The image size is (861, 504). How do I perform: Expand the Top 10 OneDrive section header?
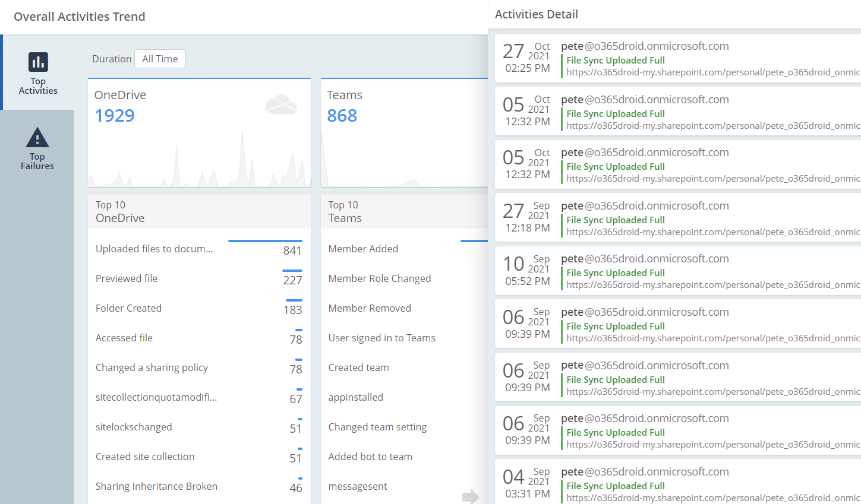click(199, 211)
